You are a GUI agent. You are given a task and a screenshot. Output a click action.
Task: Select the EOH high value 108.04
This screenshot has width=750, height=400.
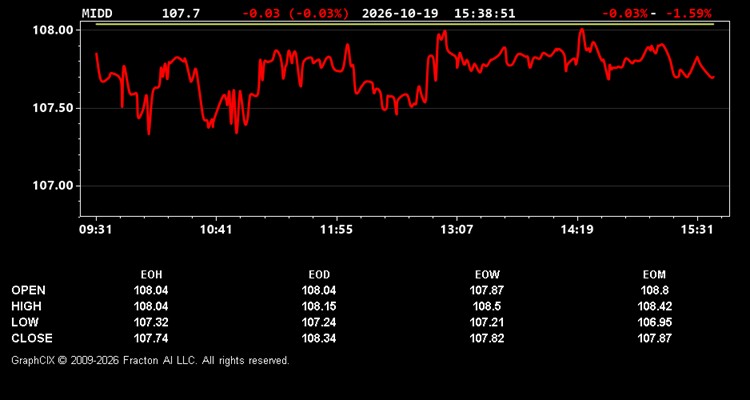[x=151, y=306]
